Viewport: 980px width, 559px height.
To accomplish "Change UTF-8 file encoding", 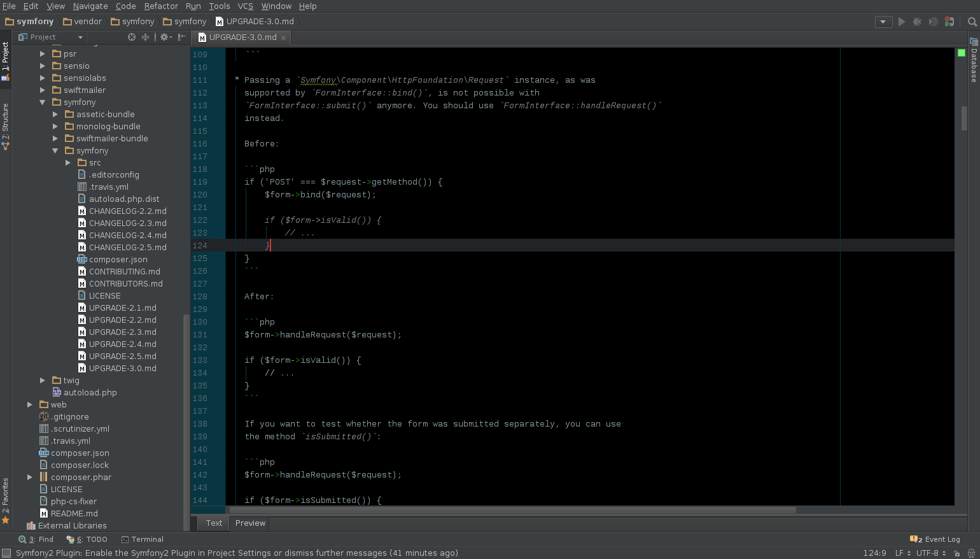I will click(x=931, y=553).
